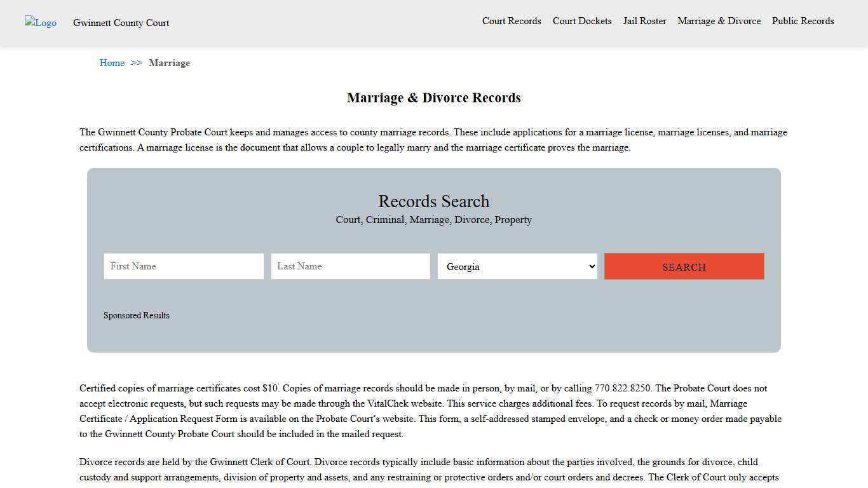
Task: Open the Georgia state dropdown
Action: (x=517, y=266)
